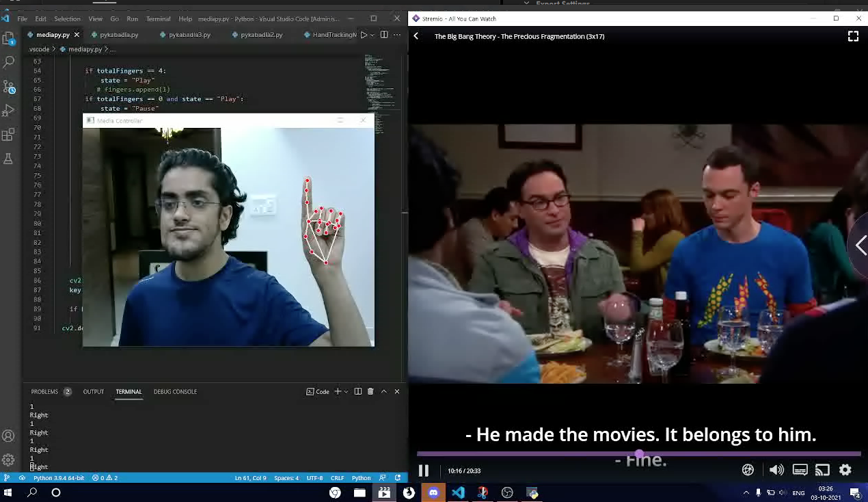Change language mode via Python status item
The height and width of the screenshot is (502, 868).
point(361,478)
